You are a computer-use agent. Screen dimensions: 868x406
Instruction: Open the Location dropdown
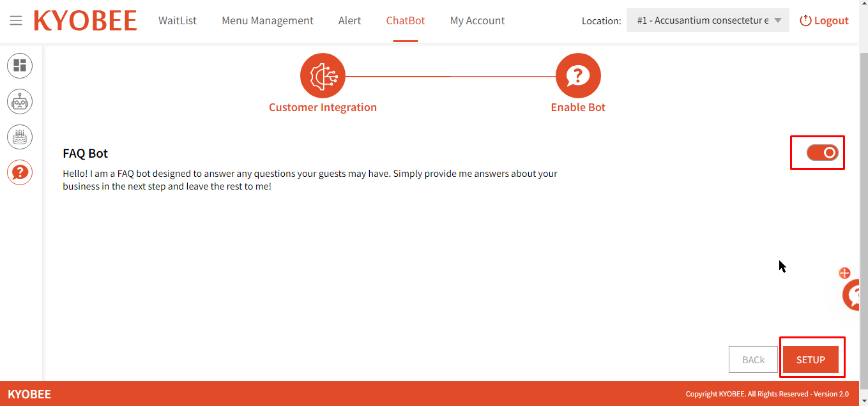(x=708, y=20)
